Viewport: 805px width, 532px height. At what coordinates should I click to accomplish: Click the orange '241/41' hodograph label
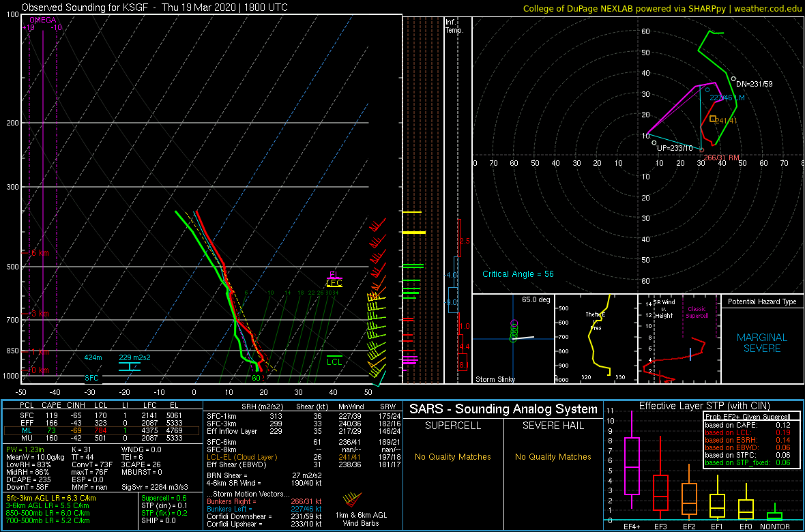tap(727, 121)
